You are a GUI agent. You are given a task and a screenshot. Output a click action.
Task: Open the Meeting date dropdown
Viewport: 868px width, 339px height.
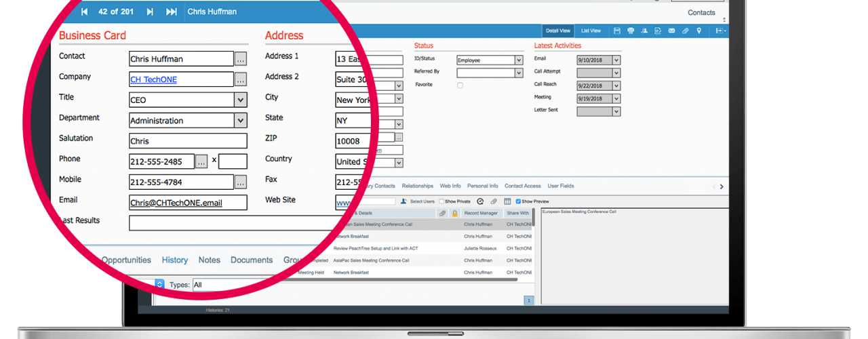click(x=616, y=98)
